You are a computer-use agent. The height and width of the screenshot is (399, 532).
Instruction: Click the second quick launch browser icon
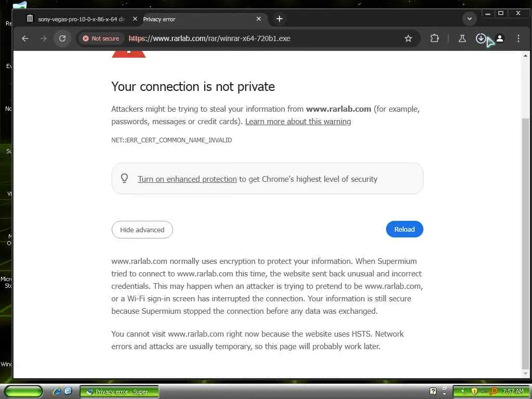coord(68,391)
